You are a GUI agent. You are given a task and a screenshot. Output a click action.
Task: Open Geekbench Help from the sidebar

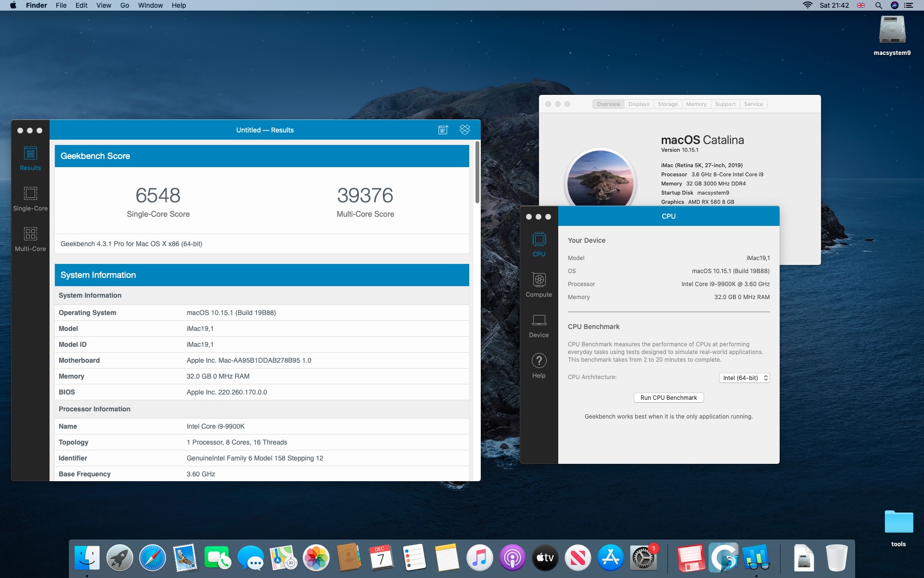[539, 366]
